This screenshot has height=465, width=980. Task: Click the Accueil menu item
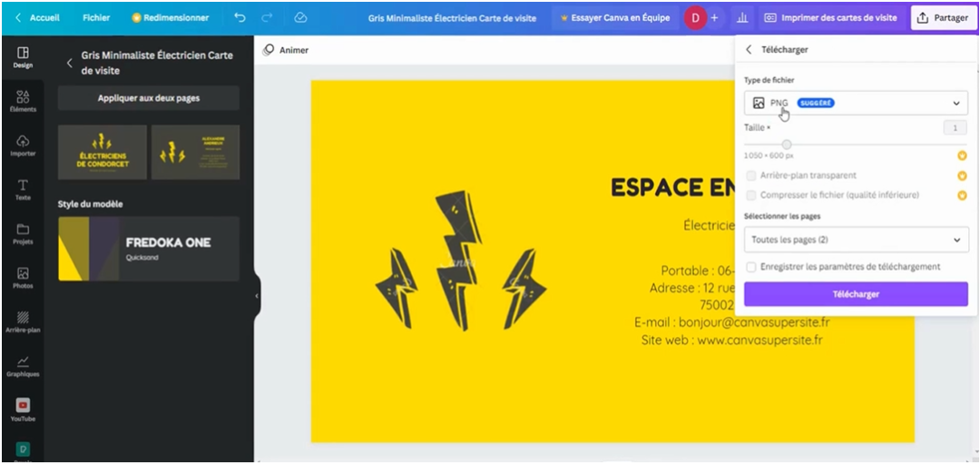coord(38,17)
